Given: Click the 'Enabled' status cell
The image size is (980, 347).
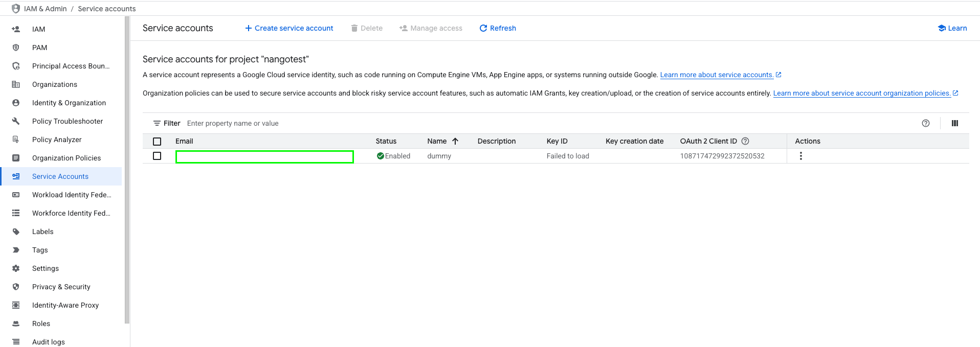Looking at the screenshot, I should point(393,156).
